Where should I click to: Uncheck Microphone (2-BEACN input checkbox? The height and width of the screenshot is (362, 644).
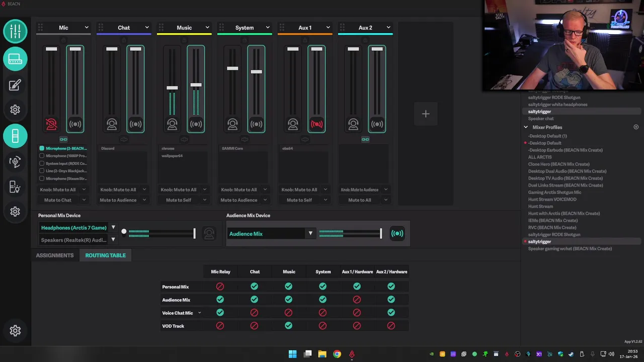[42, 148]
